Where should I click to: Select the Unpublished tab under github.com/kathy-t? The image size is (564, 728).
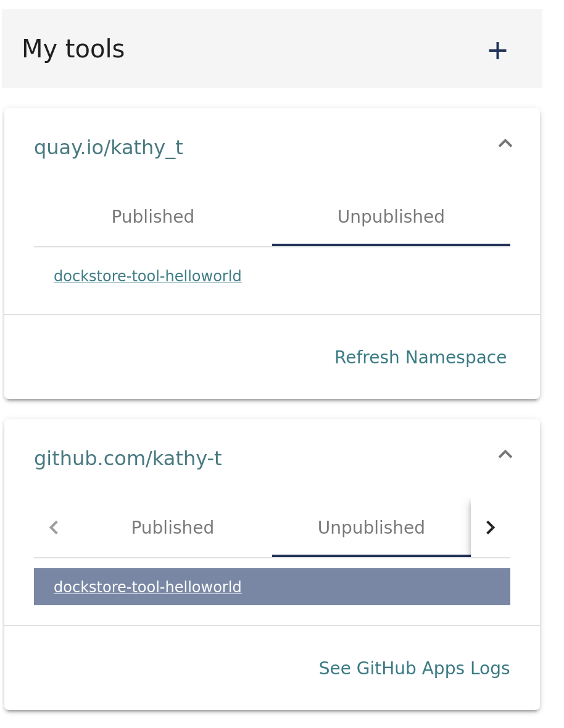[x=371, y=528]
